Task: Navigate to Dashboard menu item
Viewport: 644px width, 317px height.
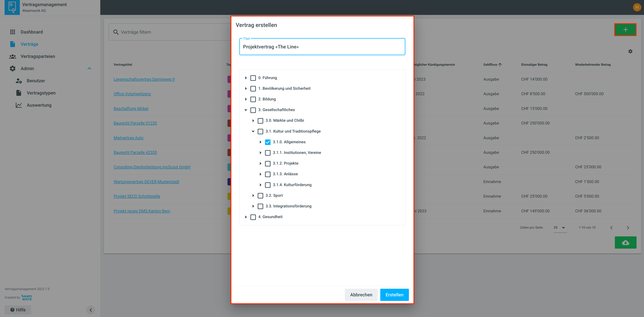Action: click(x=32, y=32)
